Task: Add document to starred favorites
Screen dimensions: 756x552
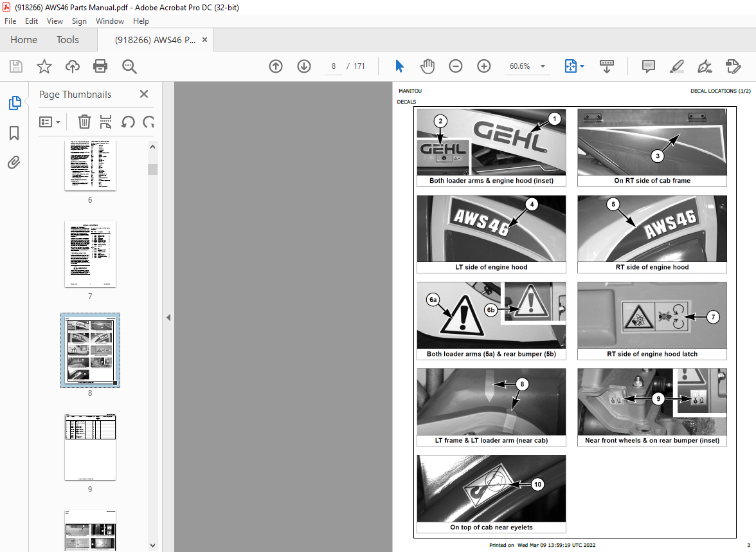Action: [x=44, y=66]
